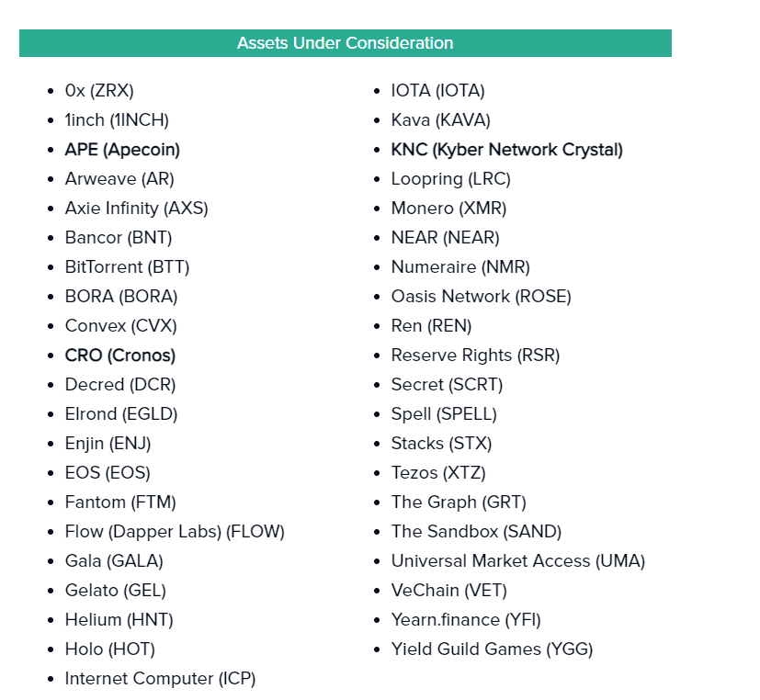Click Fantom (FTM) in the left column
Screen dimensions: 760x700
120,502
